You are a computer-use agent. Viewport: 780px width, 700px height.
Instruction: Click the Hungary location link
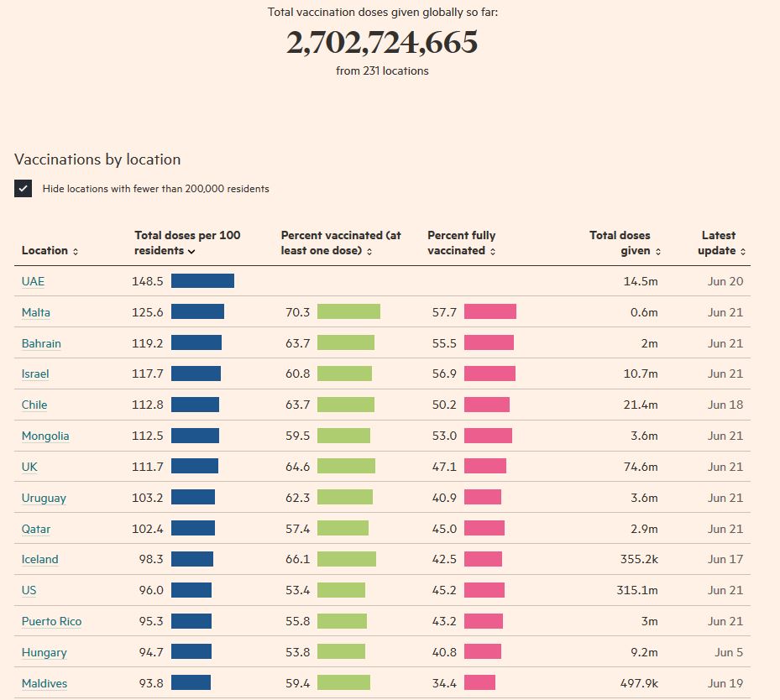44,652
